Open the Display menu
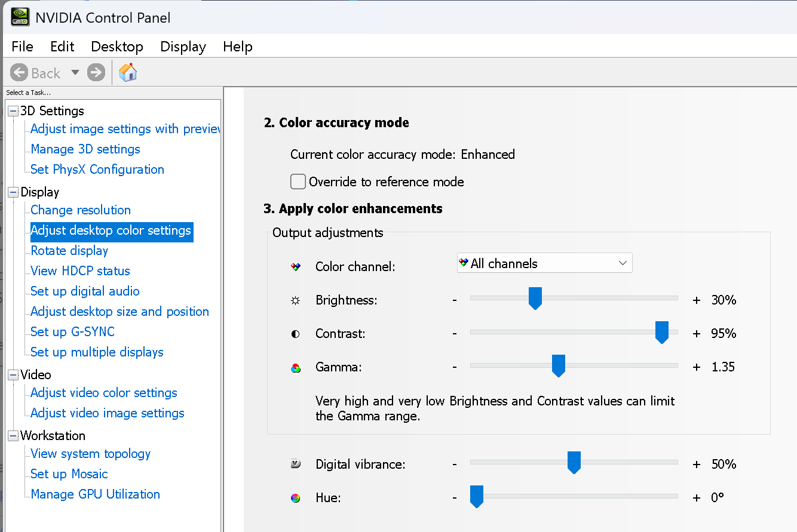Viewport: 797px width, 532px height. click(x=183, y=47)
